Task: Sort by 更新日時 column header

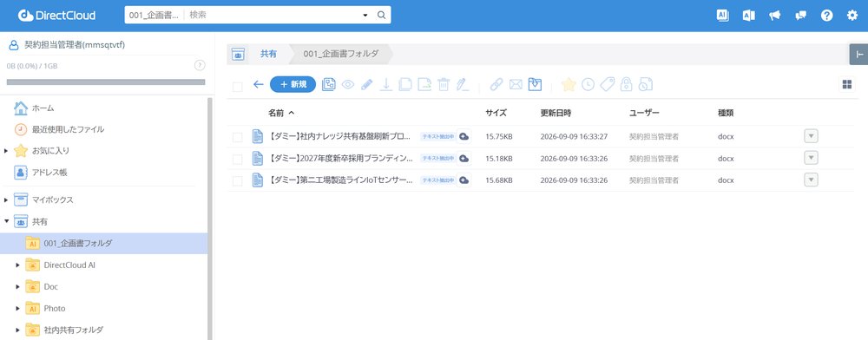Action: [x=556, y=113]
